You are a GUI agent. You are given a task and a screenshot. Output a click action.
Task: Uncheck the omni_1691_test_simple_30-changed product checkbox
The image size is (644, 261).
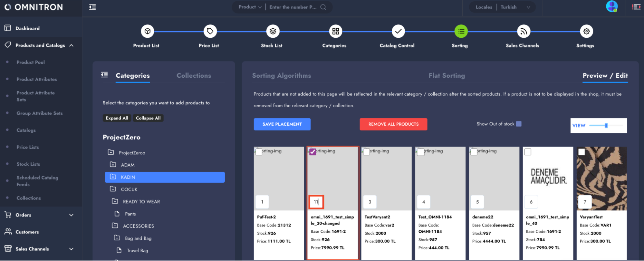[x=312, y=152]
